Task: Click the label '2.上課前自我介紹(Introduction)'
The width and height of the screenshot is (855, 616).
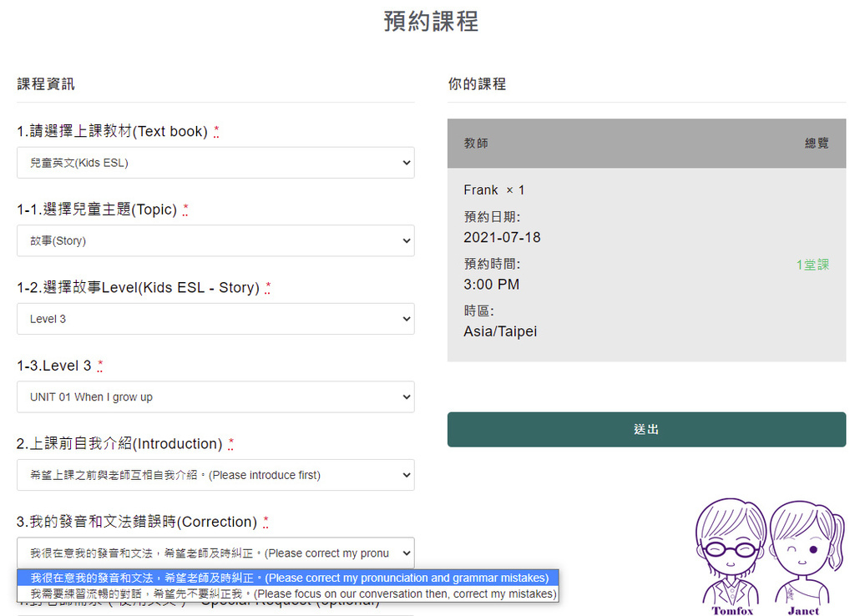Action: (x=119, y=444)
